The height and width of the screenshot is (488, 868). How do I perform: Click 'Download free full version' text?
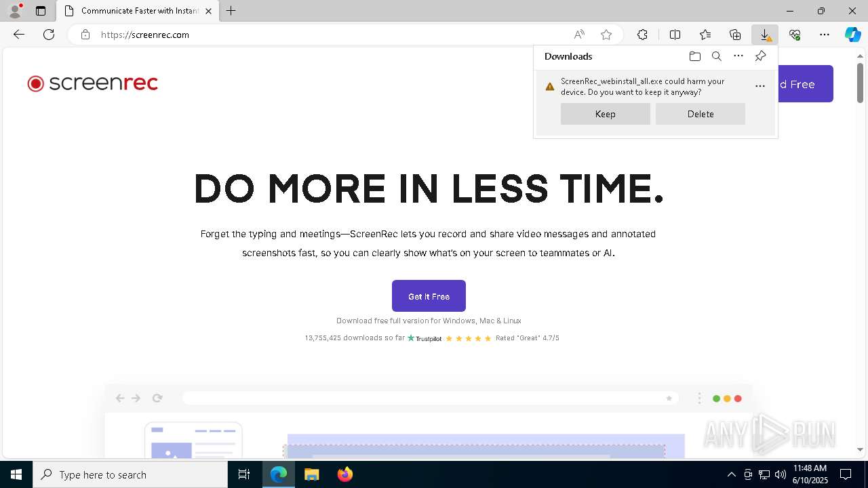(429, 321)
